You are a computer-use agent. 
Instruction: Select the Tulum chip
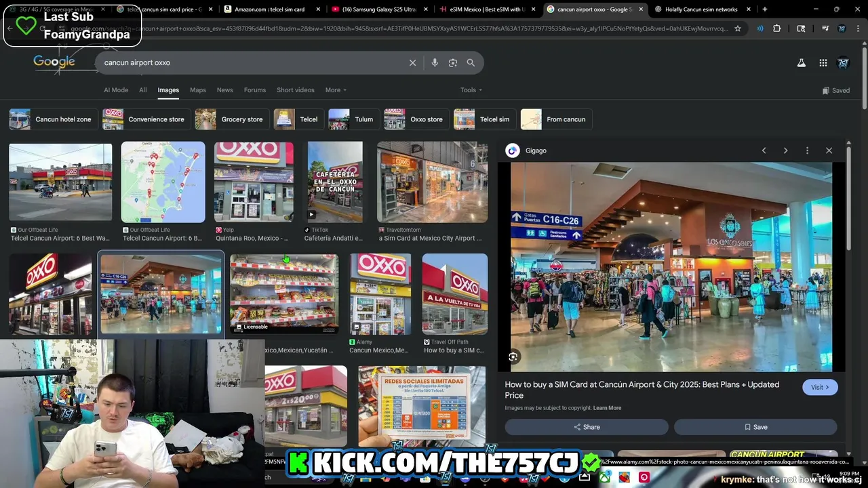pyautogui.click(x=353, y=119)
